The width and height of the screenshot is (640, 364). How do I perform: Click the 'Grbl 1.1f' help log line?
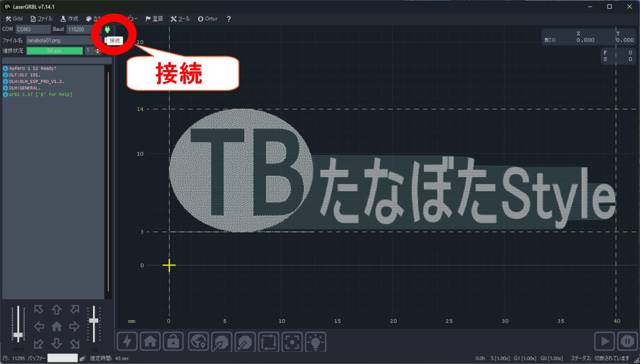[40, 95]
